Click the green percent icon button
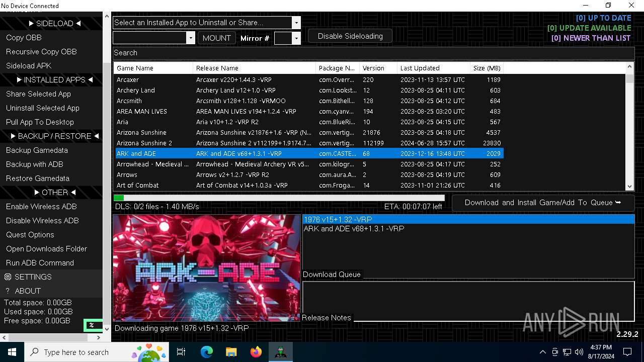This screenshot has height=362, width=644. pos(93,325)
